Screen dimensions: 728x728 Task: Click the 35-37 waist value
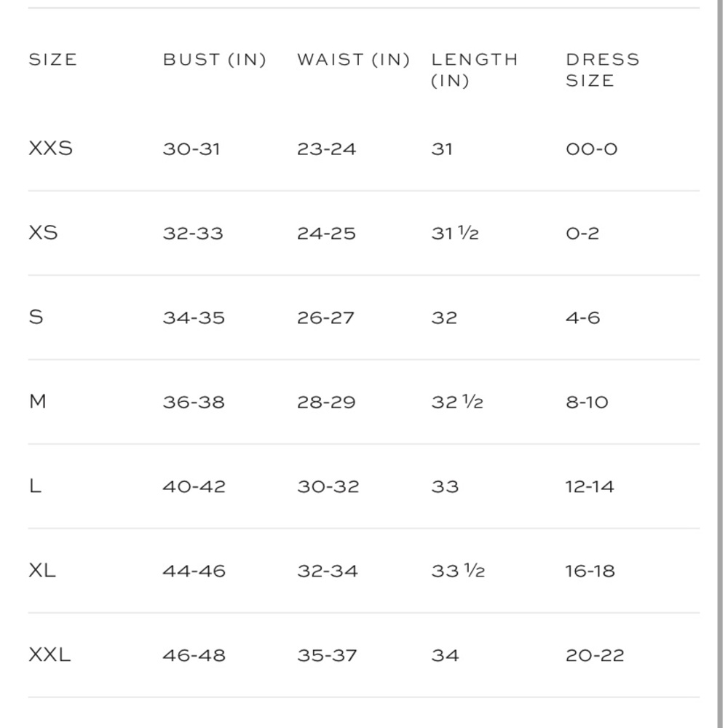tap(328, 655)
